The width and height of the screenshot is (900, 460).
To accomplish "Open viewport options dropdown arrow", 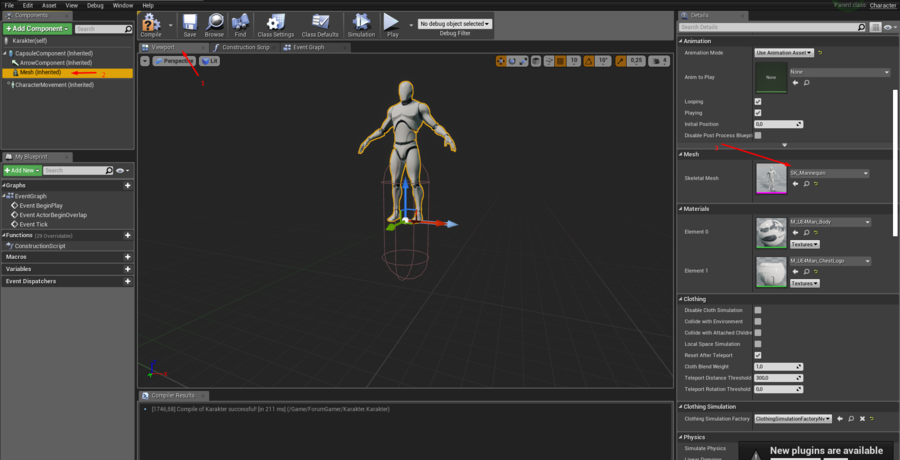I will coord(145,61).
